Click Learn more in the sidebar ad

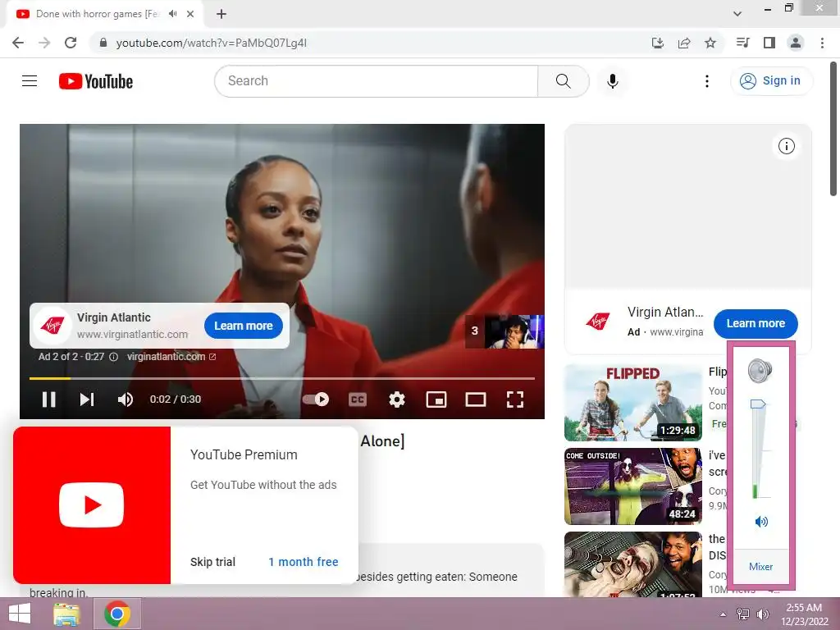(756, 323)
